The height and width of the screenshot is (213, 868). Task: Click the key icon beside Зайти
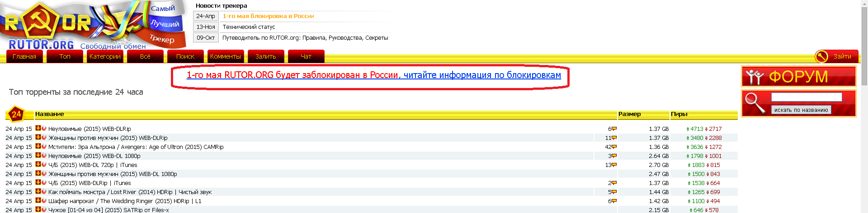(x=821, y=56)
